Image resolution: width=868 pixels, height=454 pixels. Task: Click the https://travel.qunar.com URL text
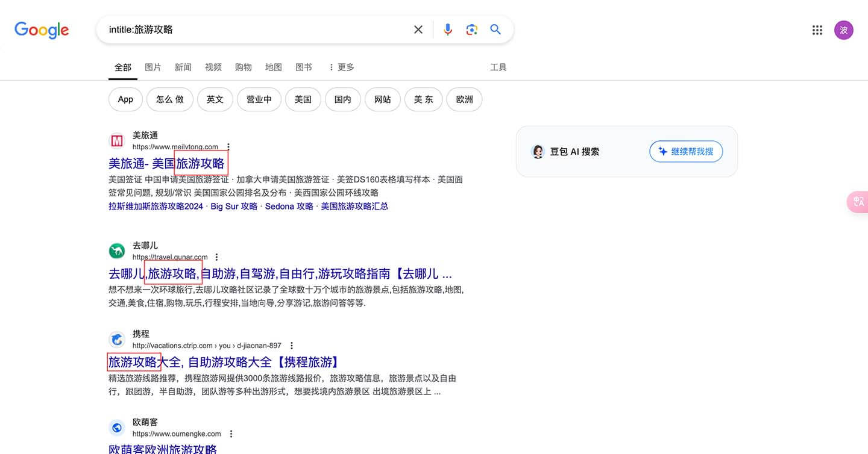[x=170, y=257]
